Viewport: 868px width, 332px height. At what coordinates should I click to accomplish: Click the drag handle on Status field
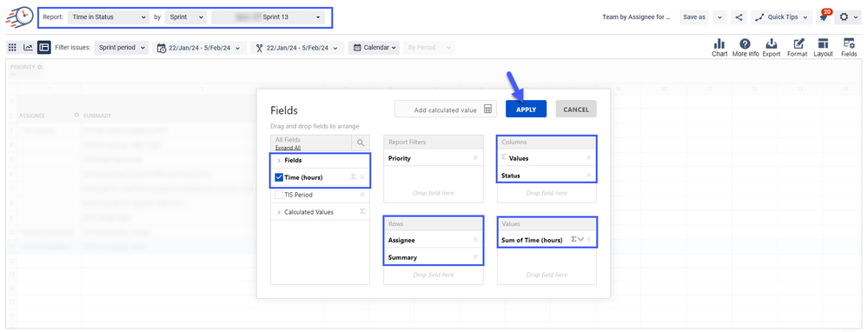coord(589,176)
